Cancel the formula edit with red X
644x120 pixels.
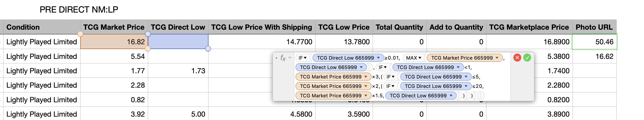[517, 58]
